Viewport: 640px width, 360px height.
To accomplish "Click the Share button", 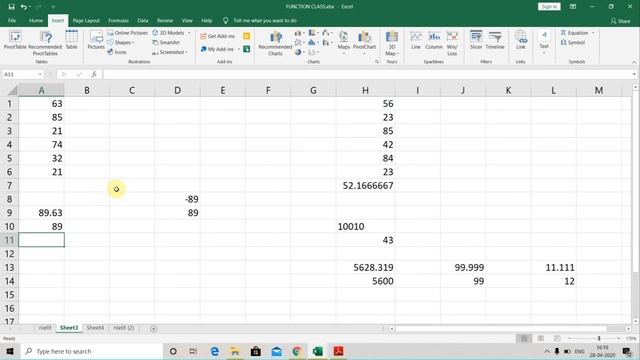I will pyautogui.click(x=620, y=21).
